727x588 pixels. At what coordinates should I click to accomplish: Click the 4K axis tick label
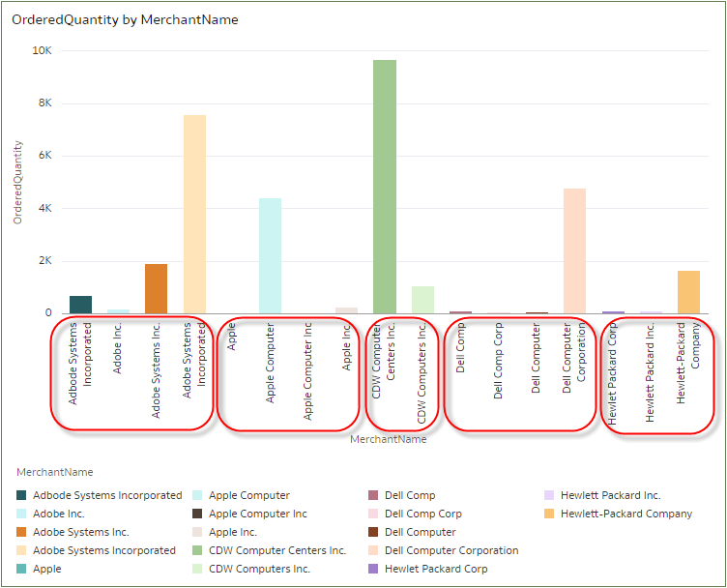click(x=45, y=208)
